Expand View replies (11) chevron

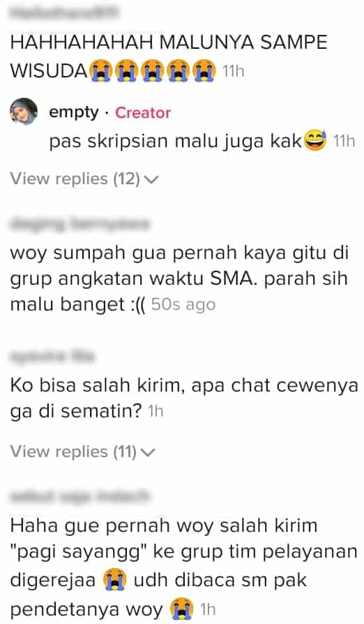click(x=149, y=453)
